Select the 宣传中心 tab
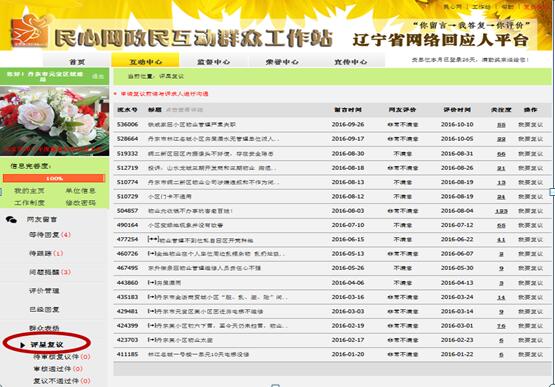This screenshot has width=555, height=387. tap(350, 62)
